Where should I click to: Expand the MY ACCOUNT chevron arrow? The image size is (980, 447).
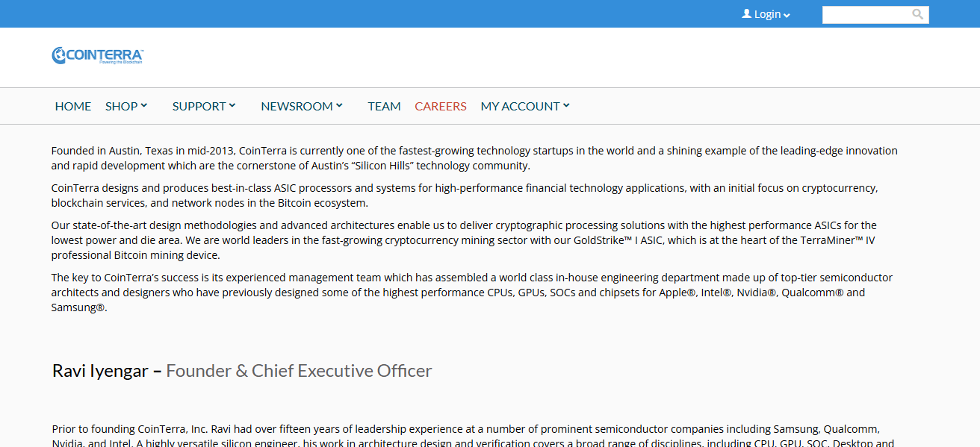point(566,106)
